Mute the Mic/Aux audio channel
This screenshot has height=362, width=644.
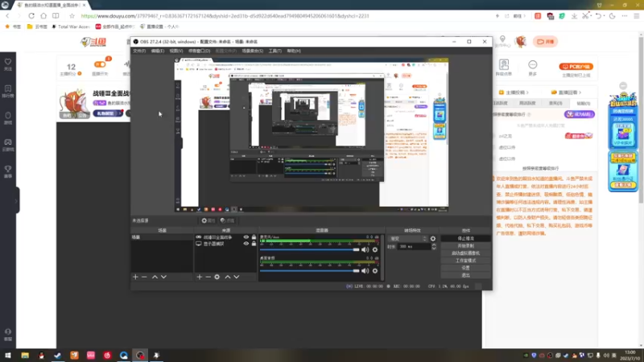pos(365,249)
